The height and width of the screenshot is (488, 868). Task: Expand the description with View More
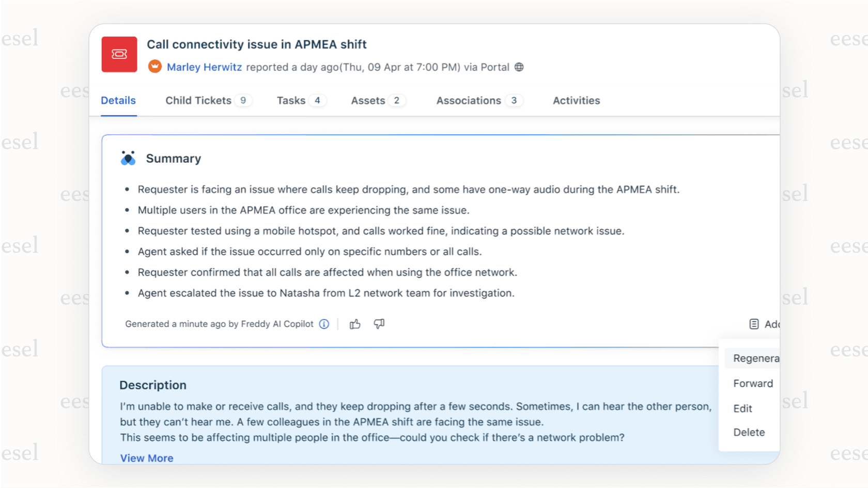click(147, 458)
